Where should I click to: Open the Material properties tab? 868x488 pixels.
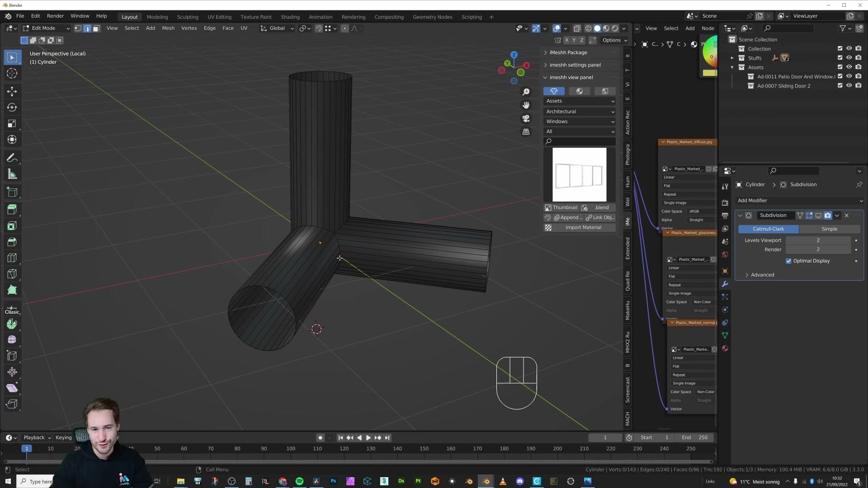pos(725,348)
